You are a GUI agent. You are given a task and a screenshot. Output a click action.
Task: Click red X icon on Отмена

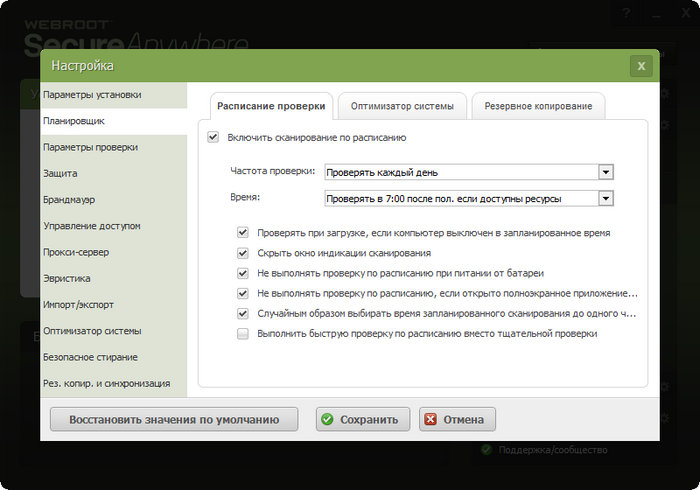click(430, 419)
